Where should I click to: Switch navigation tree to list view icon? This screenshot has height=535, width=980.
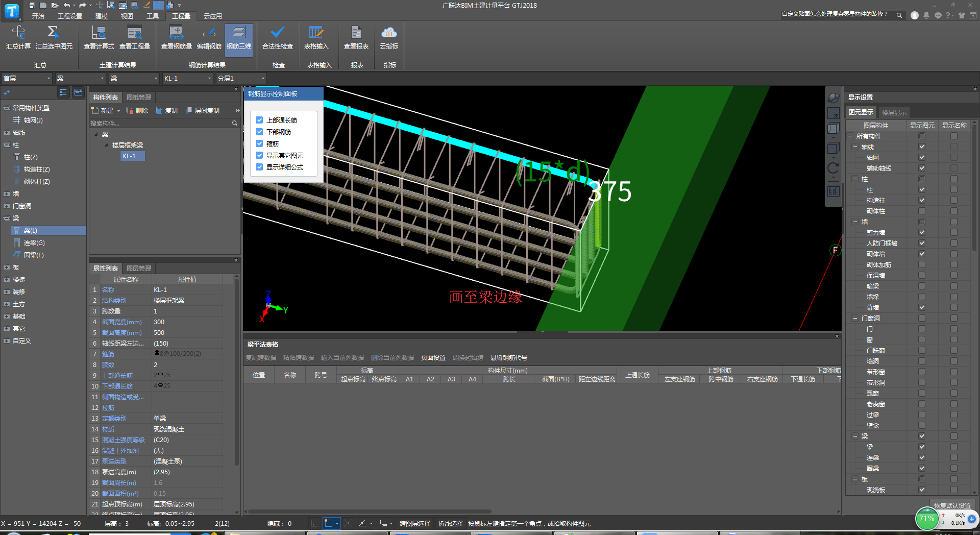click(x=63, y=92)
